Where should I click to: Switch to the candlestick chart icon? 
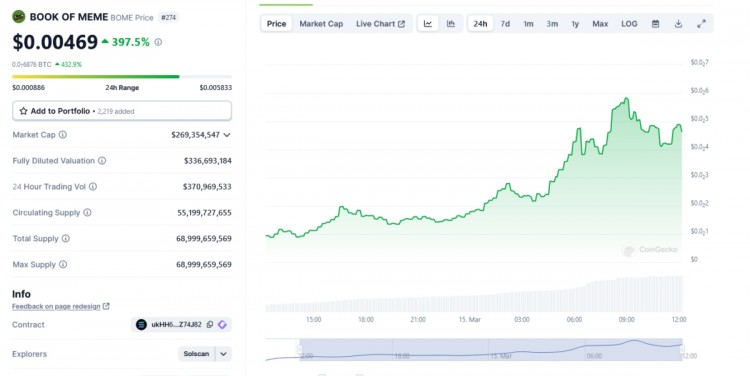coord(451,23)
